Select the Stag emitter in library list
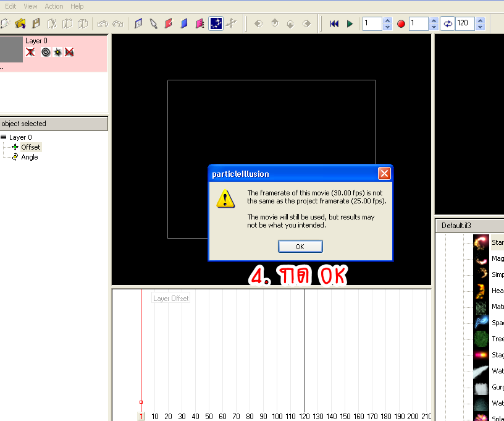 (498, 355)
